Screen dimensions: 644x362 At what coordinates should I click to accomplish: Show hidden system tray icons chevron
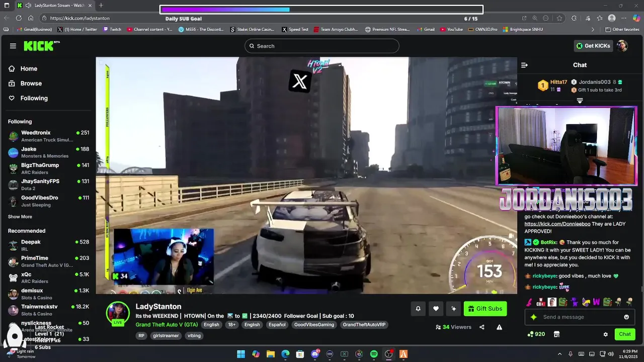559,354
